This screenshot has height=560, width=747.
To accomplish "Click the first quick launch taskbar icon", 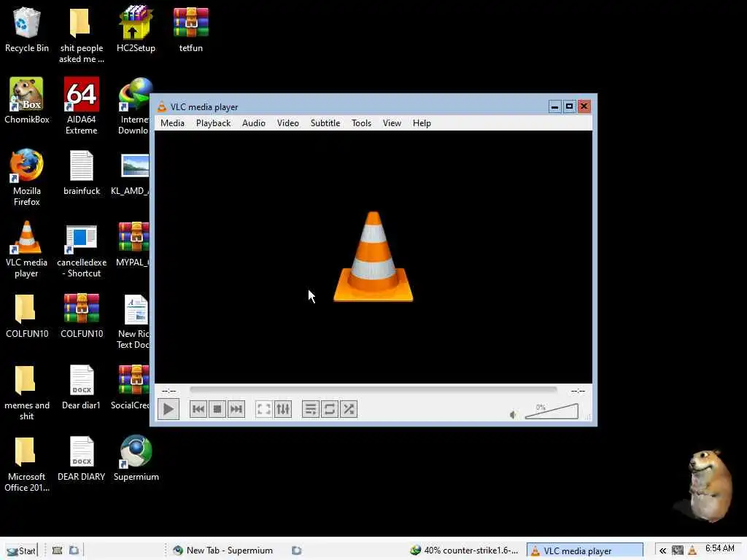I will 57,551.
